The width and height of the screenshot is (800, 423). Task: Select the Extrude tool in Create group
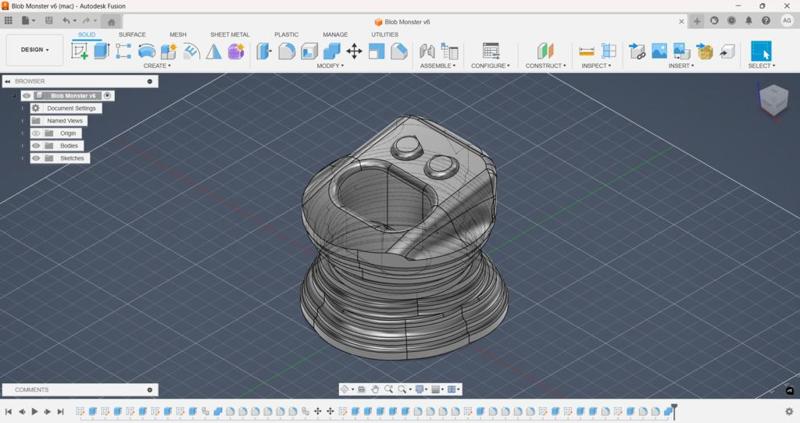coord(101,51)
